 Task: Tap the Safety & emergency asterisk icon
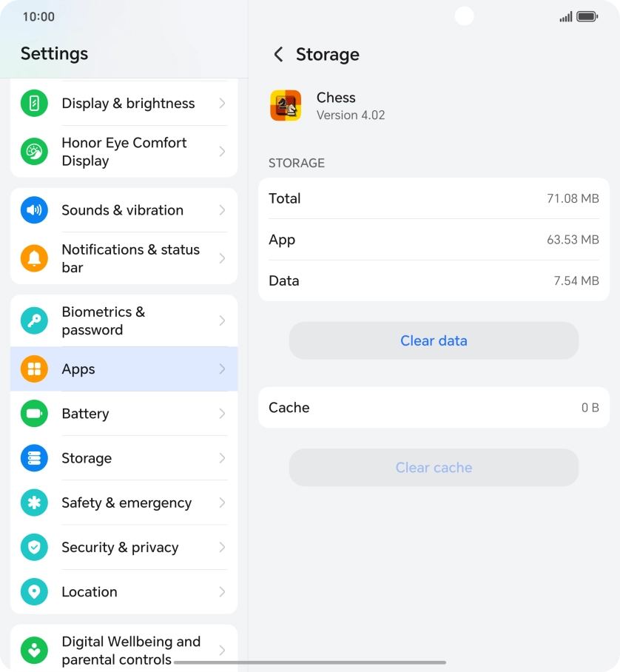(x=34, y=503)
